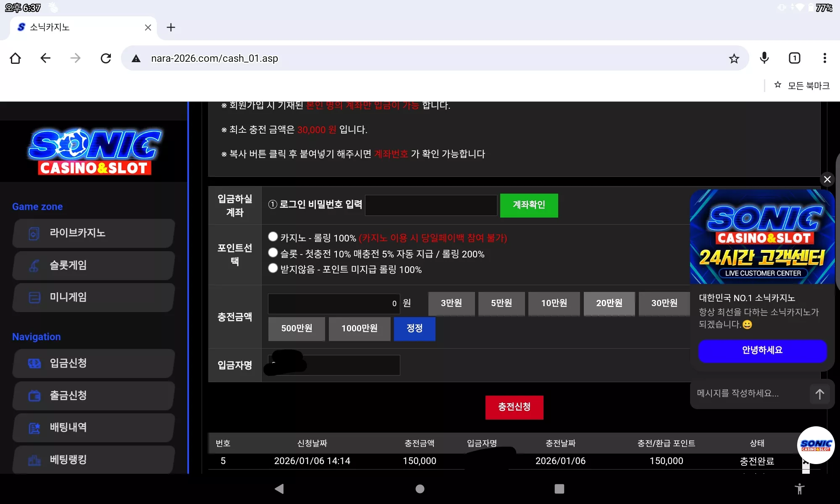Close the chat popup with X

827,180
